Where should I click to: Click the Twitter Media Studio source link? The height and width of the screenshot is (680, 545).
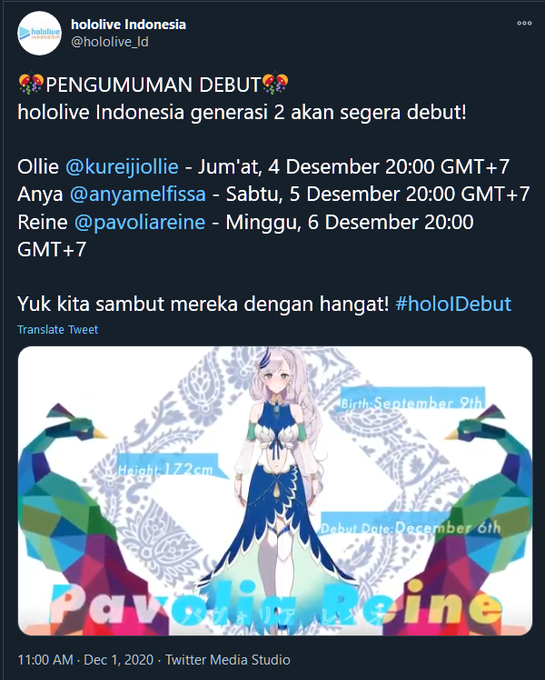click(x=228, y=660)
